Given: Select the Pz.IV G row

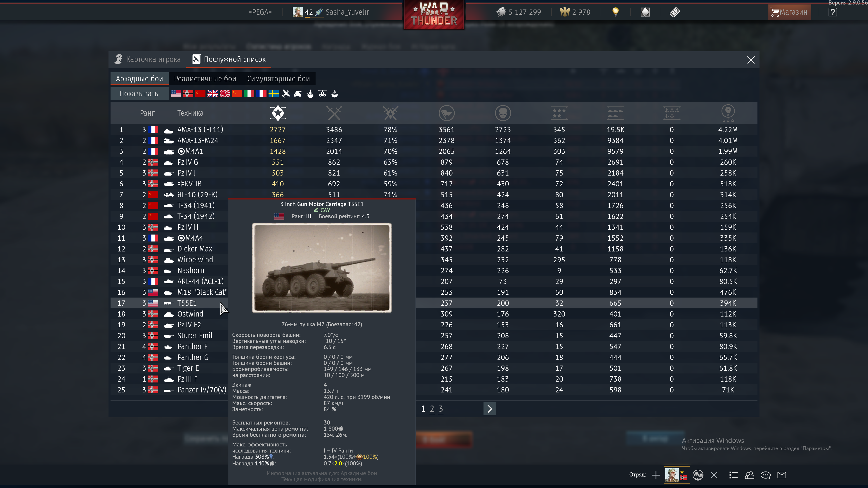Looking at the screenshot, I should tap(434, 162).
